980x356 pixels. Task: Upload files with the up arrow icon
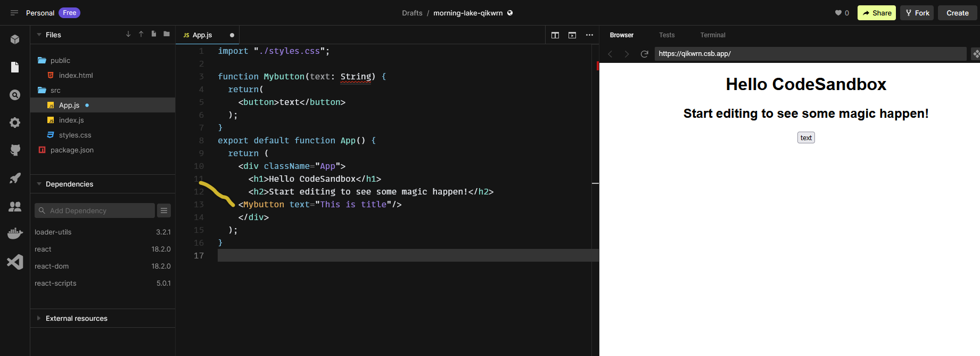pyautogui.click(x=141, y=34)
